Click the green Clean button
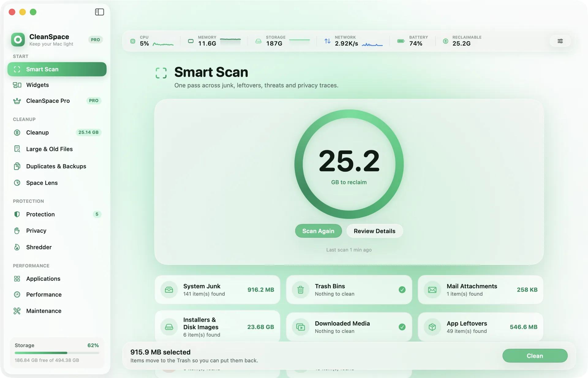 click(535, 356)
